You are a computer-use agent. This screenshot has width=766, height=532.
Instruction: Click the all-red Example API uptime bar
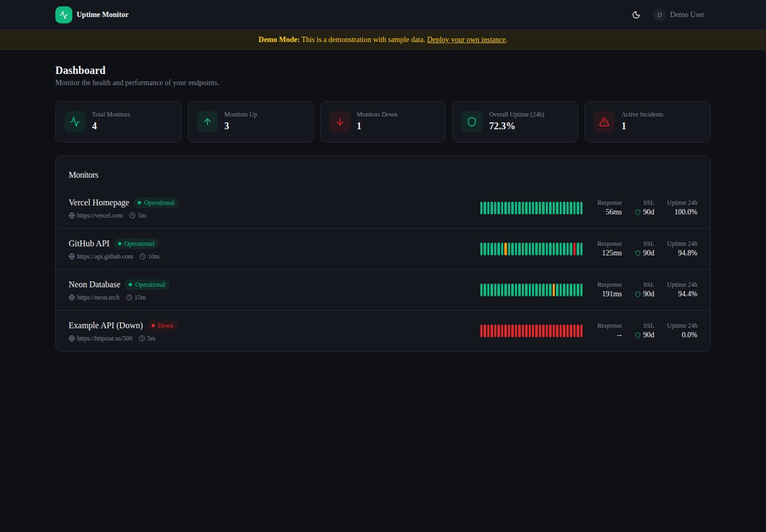531,331
